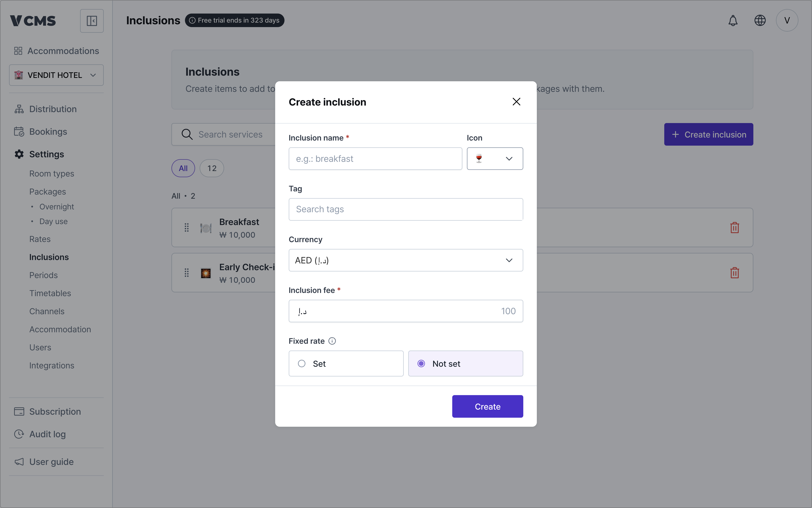Screen dimensions: 812x508
Task: Open Integrations settings
Action: point(52,366)
